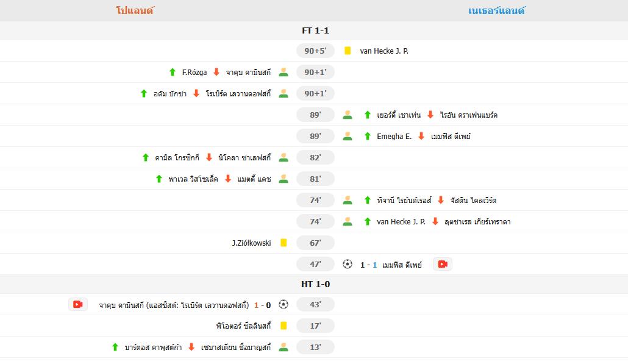Select the 67' minute marker
628x364 pixels.
click(315, 243)
